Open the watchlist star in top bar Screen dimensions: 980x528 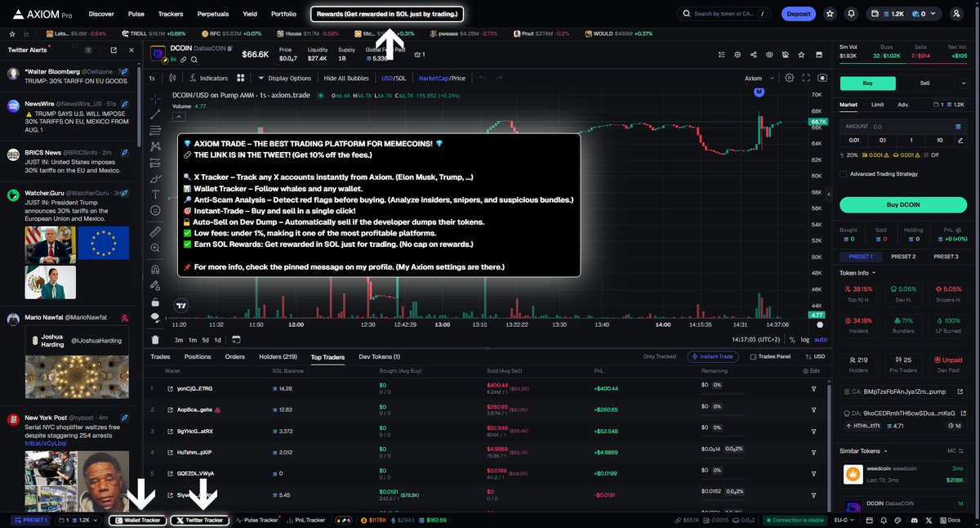830,14
